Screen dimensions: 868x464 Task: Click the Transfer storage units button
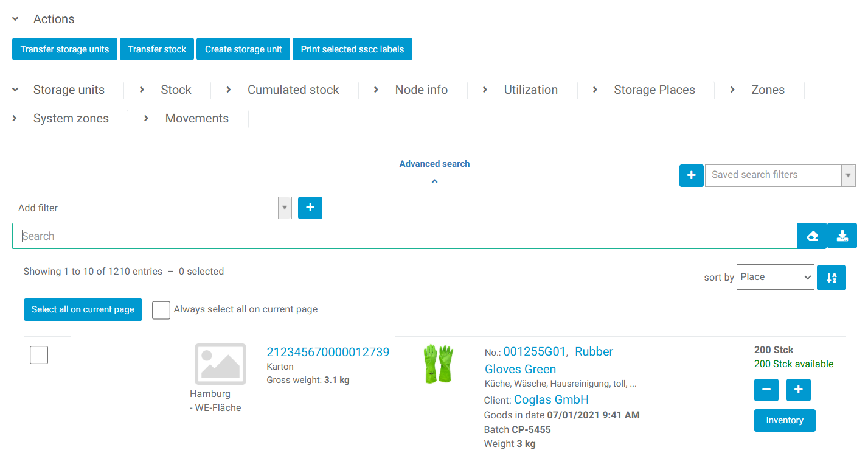click(x=64, y=49)
